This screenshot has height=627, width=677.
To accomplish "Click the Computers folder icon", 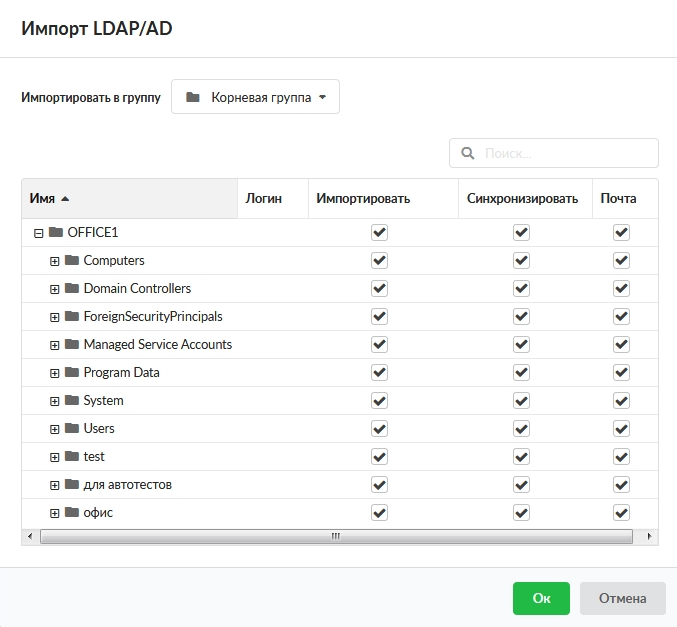I will pos(72,260).
